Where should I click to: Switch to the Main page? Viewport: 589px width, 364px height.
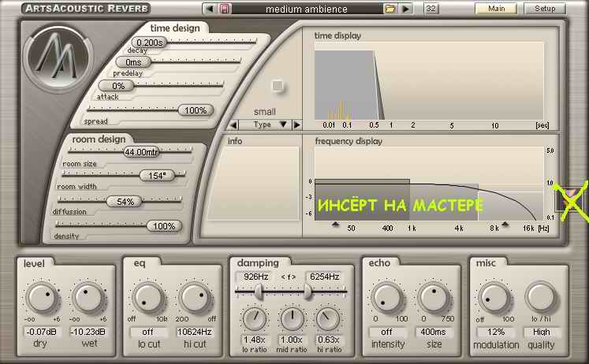click(x=496, y=8)
